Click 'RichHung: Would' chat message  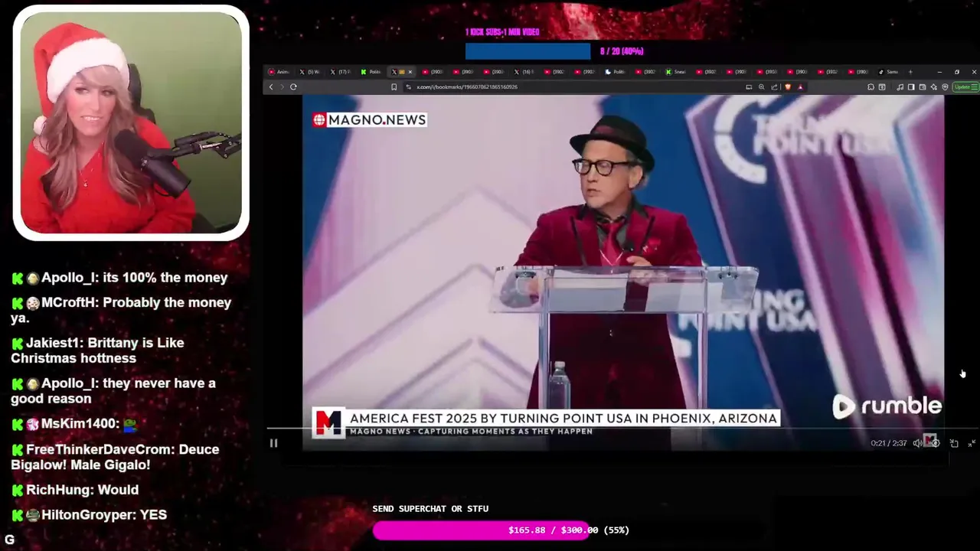[75, 490]
